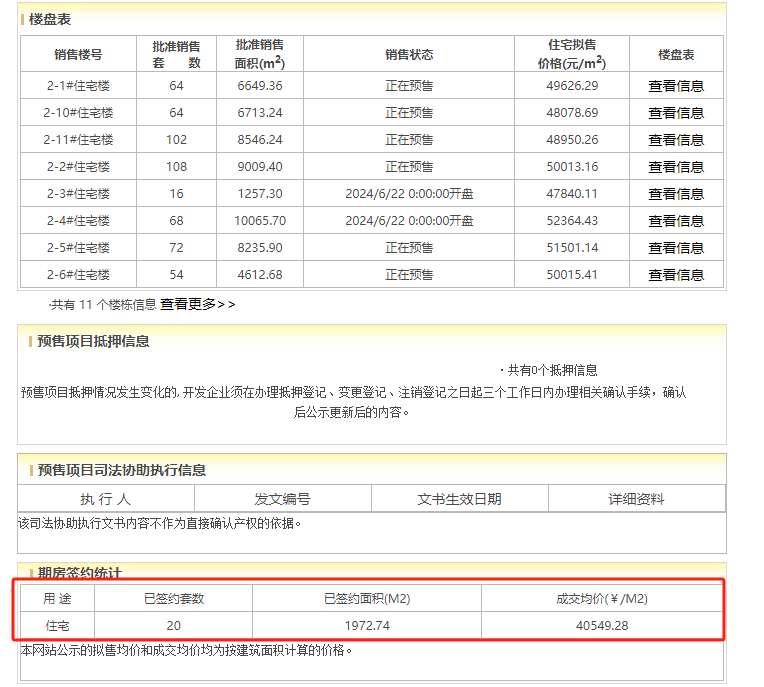Select the 销售状态 column header
The width and height of the screenshot is (764, 687).
(x=409, y=55)
